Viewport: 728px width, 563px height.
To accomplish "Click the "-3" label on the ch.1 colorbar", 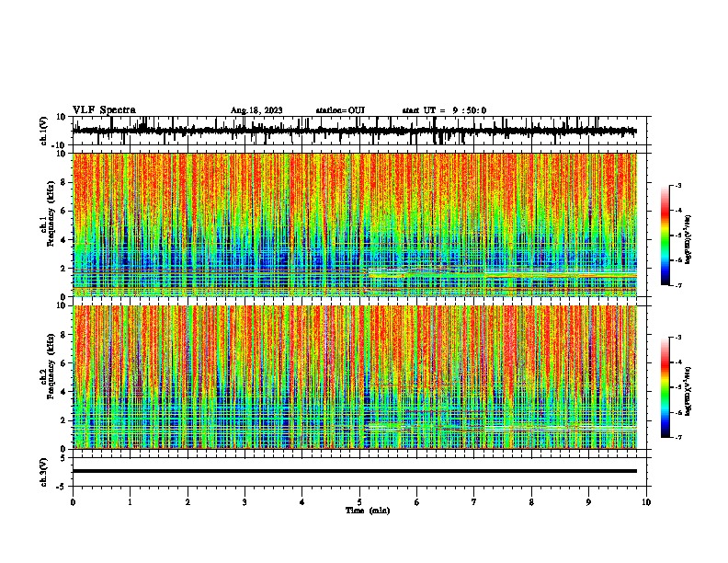I will tap(677, 185).
